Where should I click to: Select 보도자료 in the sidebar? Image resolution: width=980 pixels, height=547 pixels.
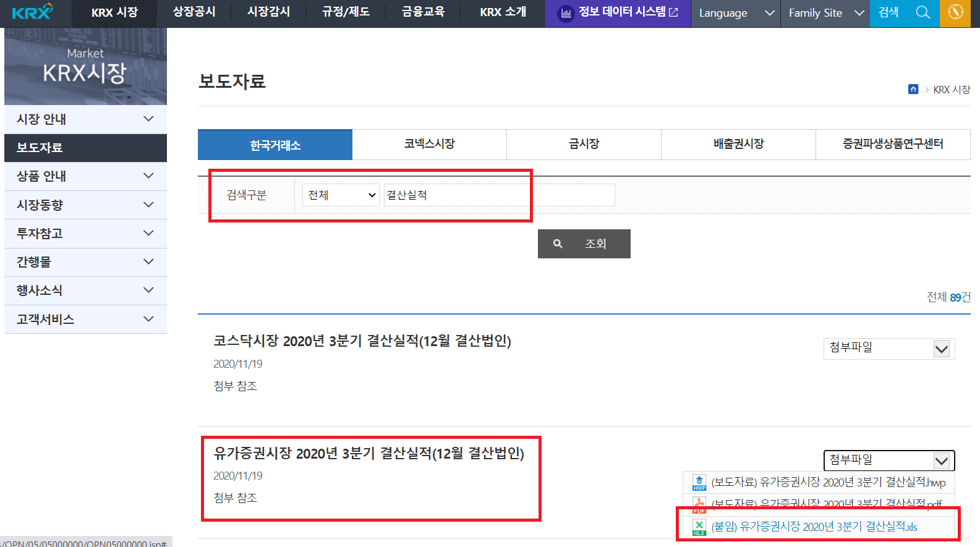85,148
